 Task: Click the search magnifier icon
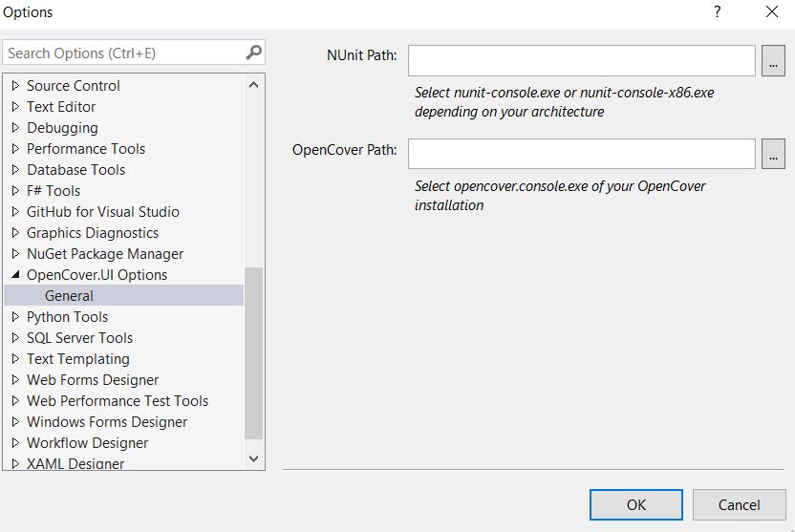click(x=253, y=53)
